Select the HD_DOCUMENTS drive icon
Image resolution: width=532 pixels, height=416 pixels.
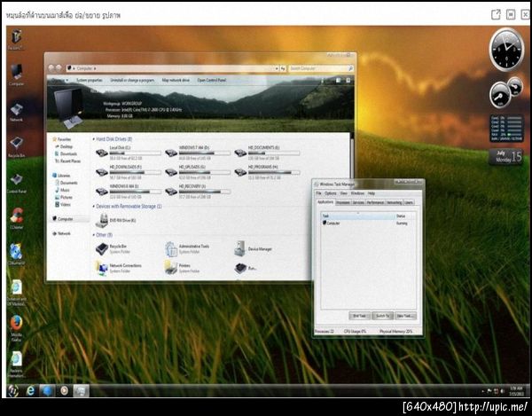pyautogui.click(x=240, y=153)
